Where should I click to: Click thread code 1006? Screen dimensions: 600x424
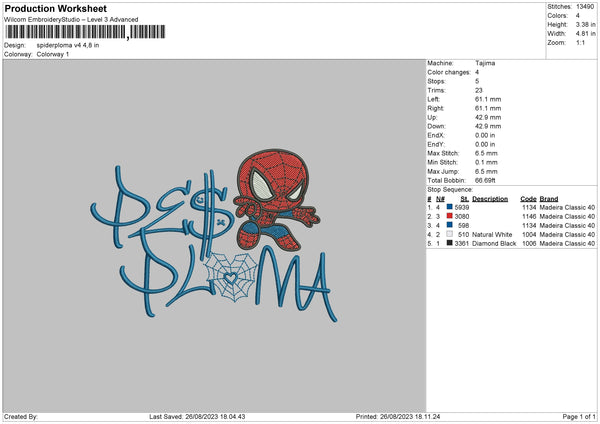tap(529, 244)
